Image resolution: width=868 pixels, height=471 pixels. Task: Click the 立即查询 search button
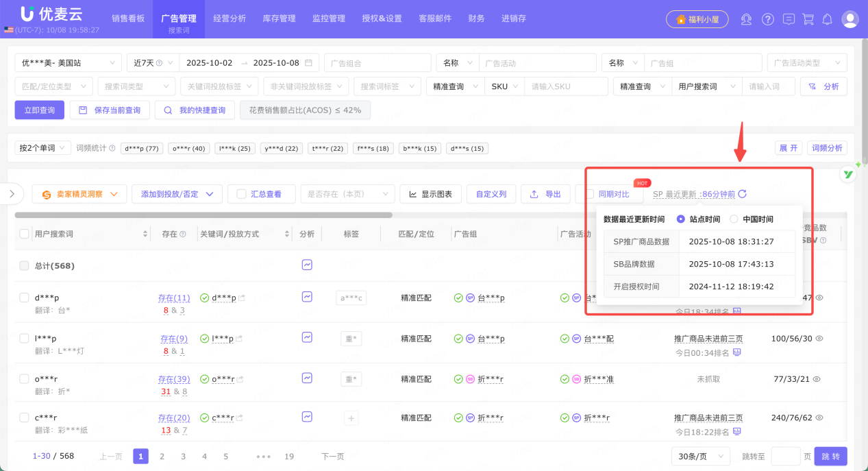click(x=39, y=110)
